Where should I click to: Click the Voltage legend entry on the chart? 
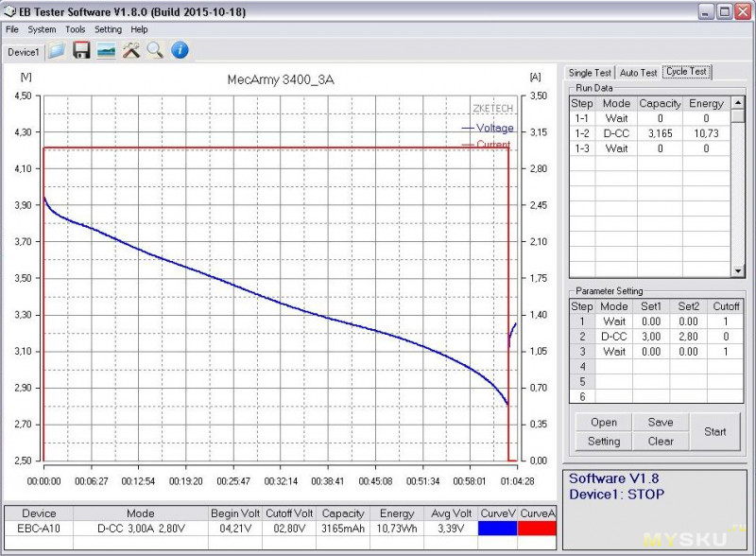point(488,128)
